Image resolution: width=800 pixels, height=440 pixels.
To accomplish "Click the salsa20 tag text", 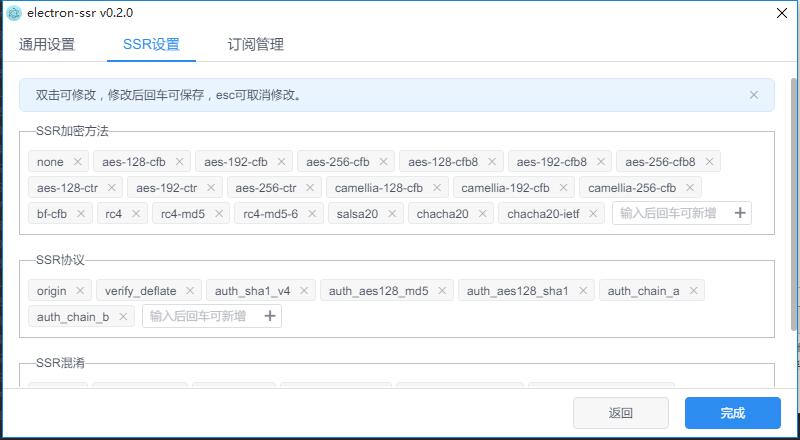I will click(357, 214).
